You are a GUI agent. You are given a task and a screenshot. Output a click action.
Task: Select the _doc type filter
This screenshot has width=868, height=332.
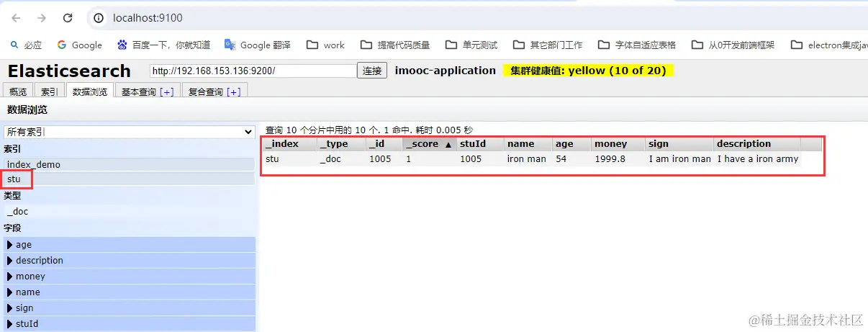coord(130,212)
